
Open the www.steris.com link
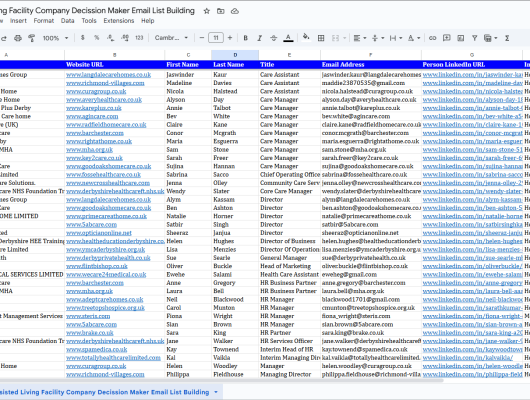(88, 316)
